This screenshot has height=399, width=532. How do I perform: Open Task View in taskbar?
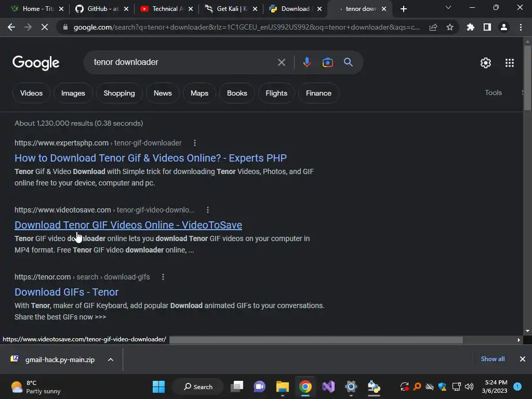(237, 387)
